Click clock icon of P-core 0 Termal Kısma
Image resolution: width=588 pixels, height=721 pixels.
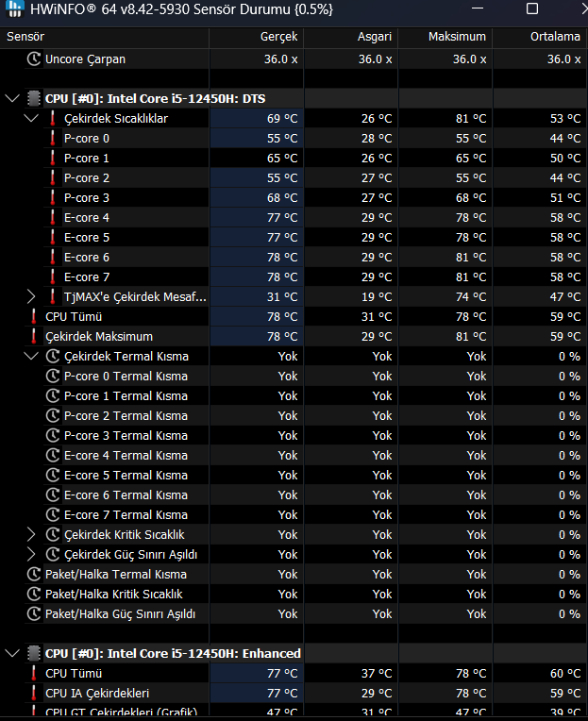coord(53,376)
